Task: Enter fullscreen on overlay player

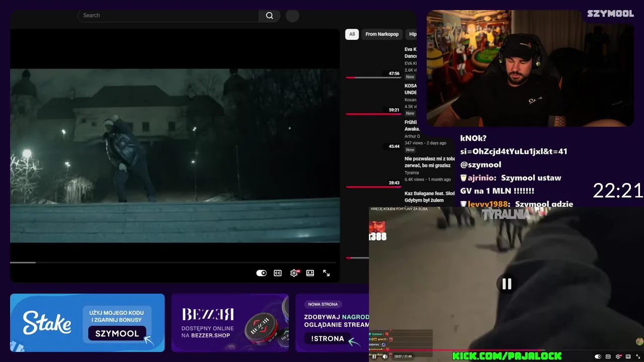Action: (x=638, y=356)
